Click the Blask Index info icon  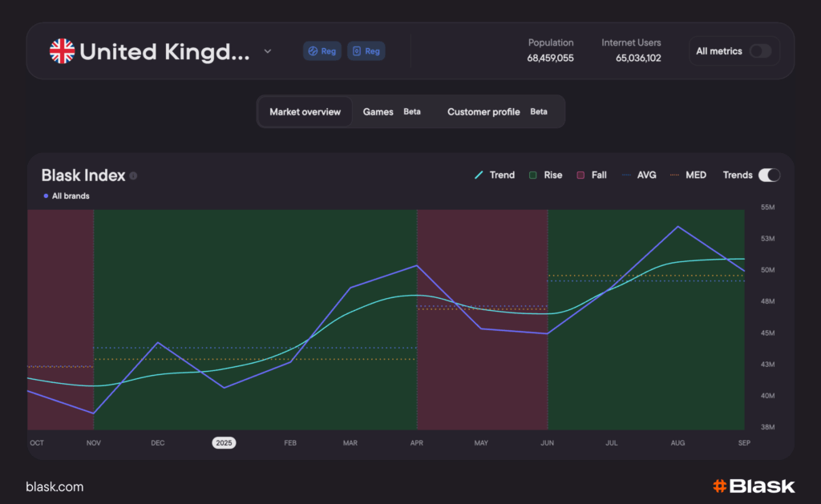coord(133,175)
